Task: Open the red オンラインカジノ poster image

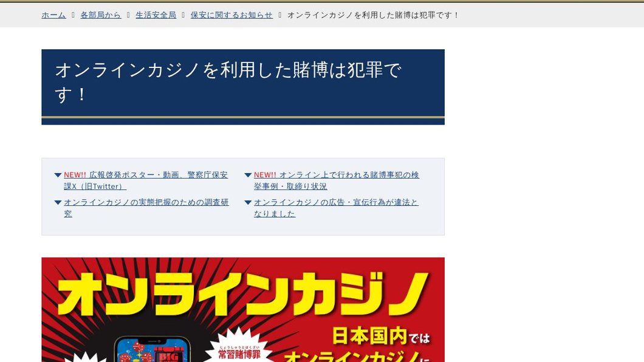Action: point(243,310)
